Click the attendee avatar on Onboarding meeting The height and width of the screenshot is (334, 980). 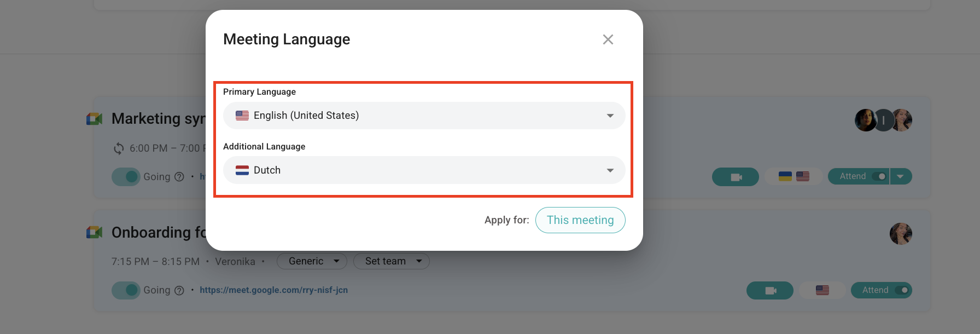[901, 234]
